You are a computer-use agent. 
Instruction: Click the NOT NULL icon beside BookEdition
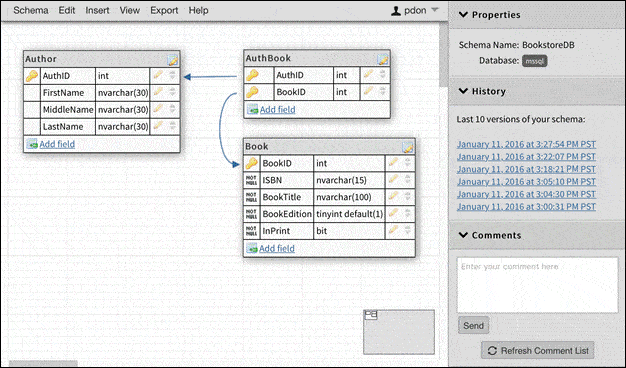251,214
